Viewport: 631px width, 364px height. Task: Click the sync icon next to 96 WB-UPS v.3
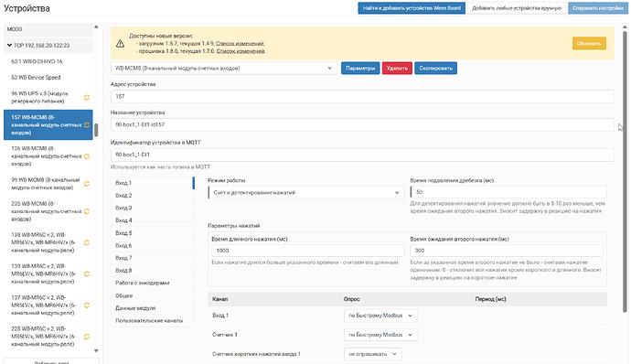(x=87, y=98)
